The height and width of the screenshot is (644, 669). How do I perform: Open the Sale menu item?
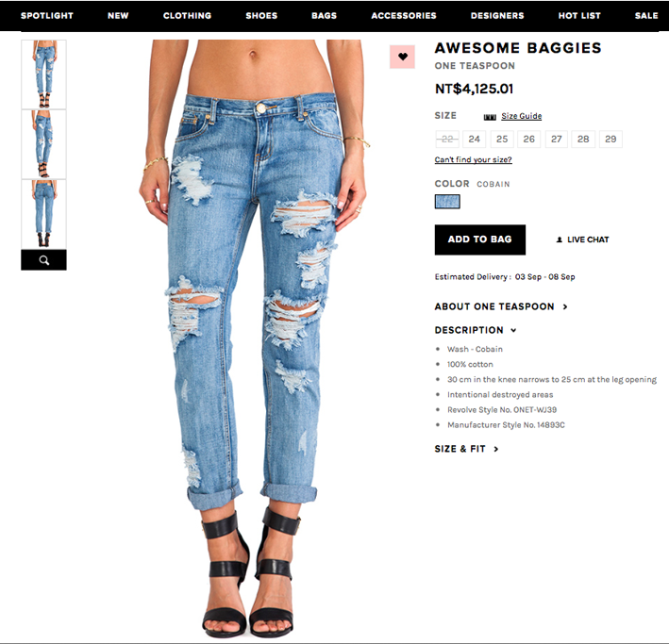[646, 16]
